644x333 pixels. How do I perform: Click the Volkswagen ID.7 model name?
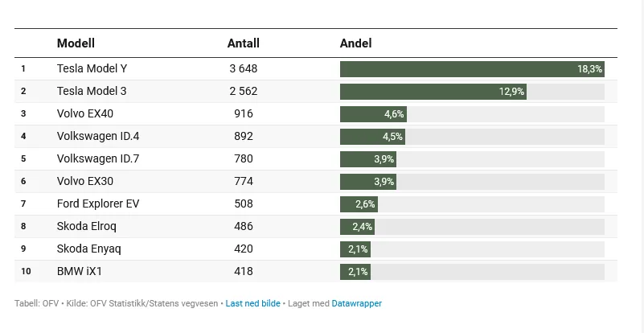tap(97, 159)
